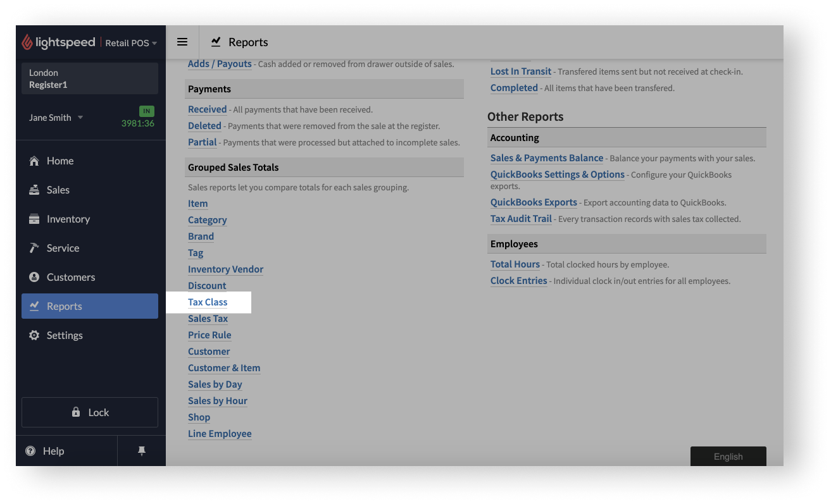Open the Partial payments report
This screenshot has width=831, height=504.
pos(202,142)
